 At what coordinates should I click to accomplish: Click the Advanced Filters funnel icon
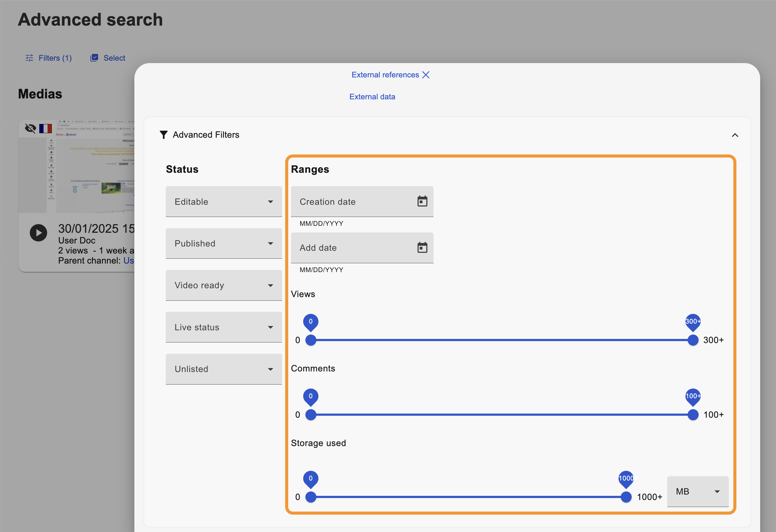point(163,135)
